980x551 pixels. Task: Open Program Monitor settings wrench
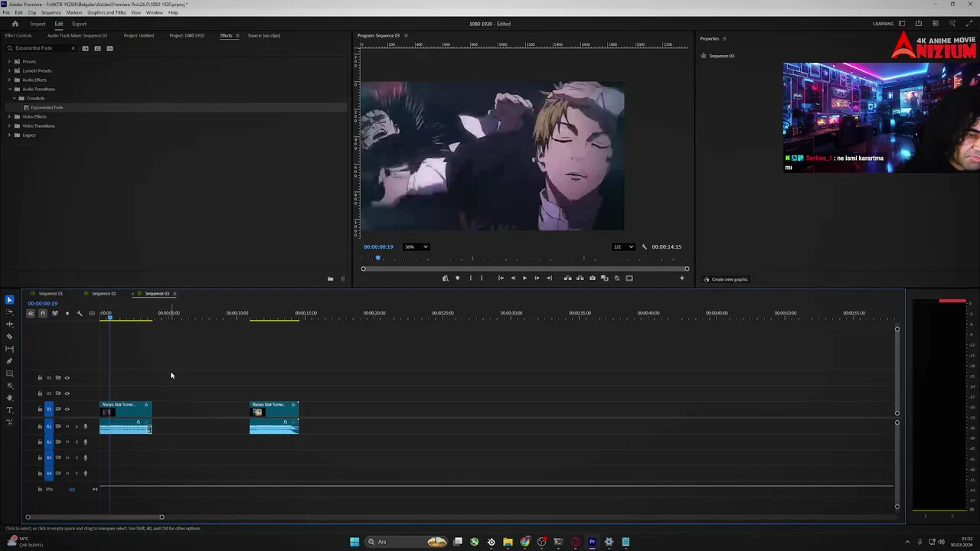click(644, 246)
